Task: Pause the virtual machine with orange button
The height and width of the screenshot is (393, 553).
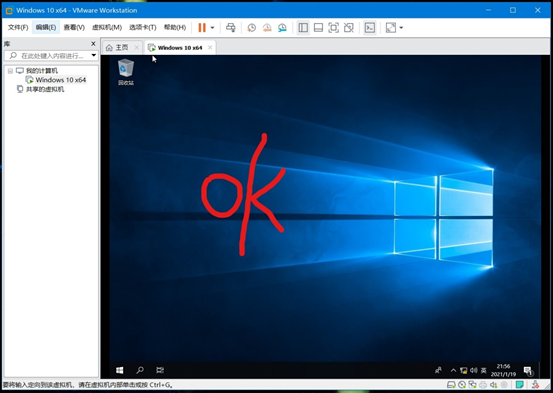Action: 202,28
